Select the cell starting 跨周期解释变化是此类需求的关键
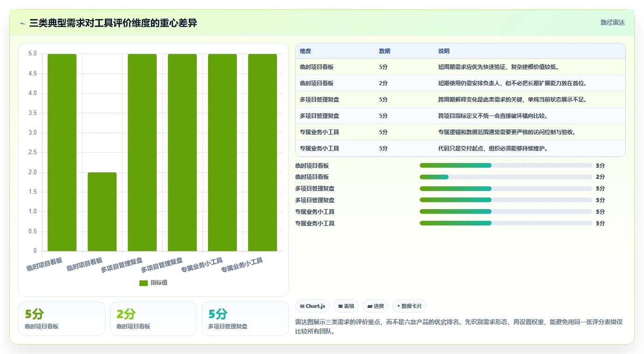The height and width of the screenshot is (354, 644). pos(512,100)
